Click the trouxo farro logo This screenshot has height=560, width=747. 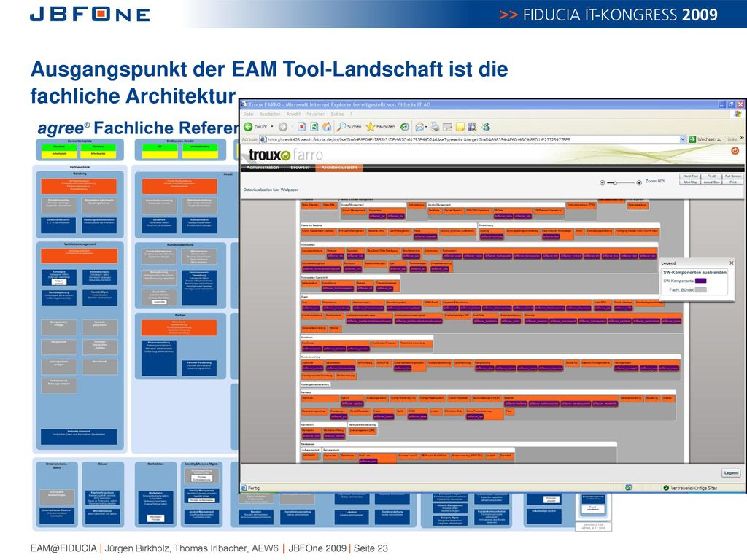[285, 155]
